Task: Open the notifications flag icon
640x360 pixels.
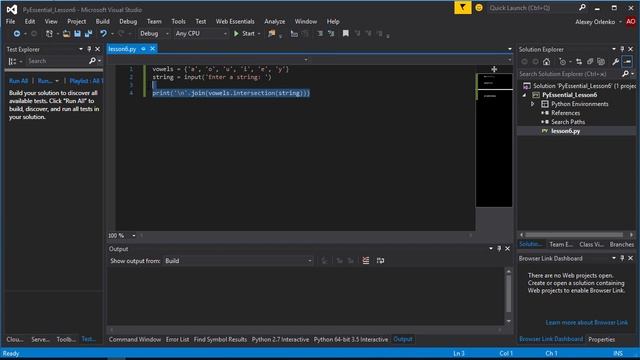Action: coord(462,7)
